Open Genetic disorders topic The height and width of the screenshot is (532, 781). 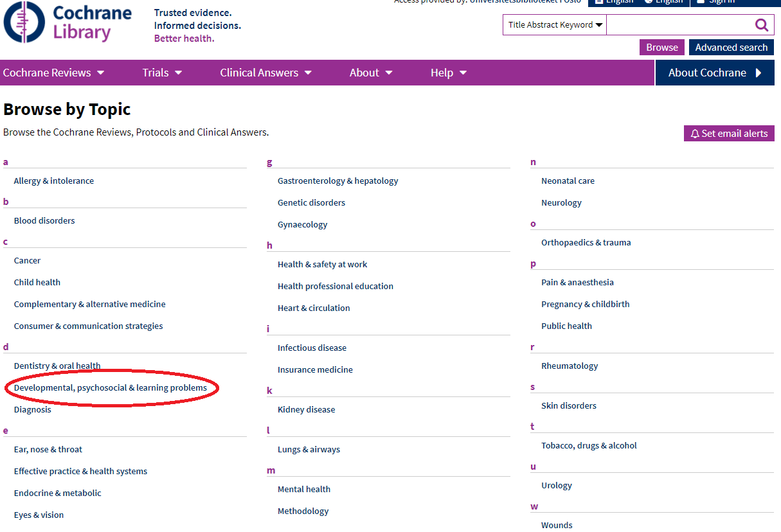(312, 203)
